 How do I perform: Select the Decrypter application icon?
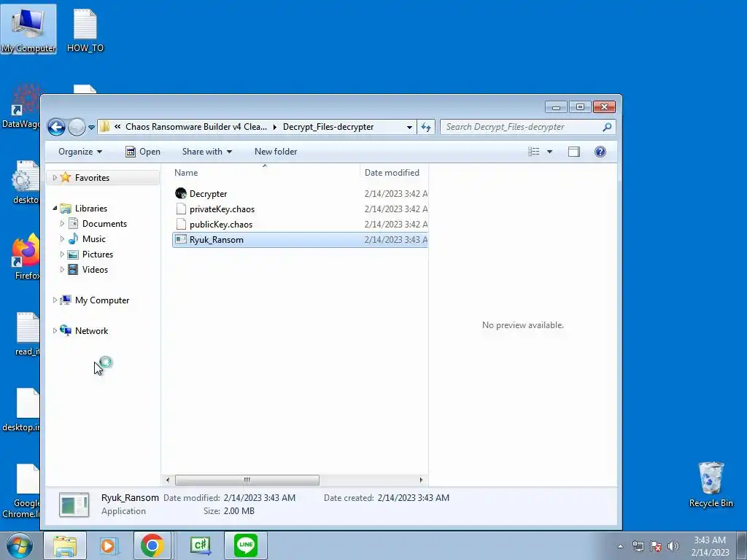tap(181, 193)
